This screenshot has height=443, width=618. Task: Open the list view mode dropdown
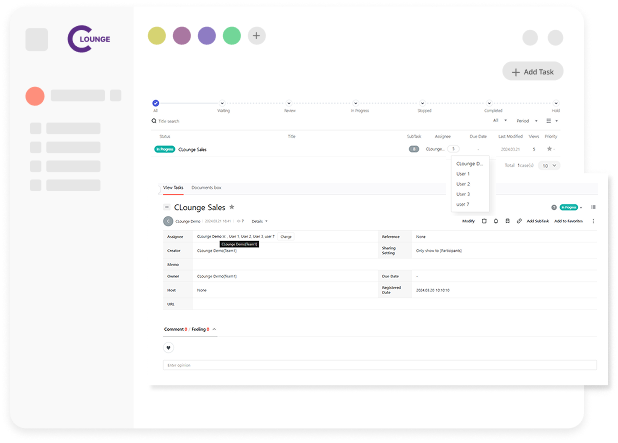(x=552, y=121)
